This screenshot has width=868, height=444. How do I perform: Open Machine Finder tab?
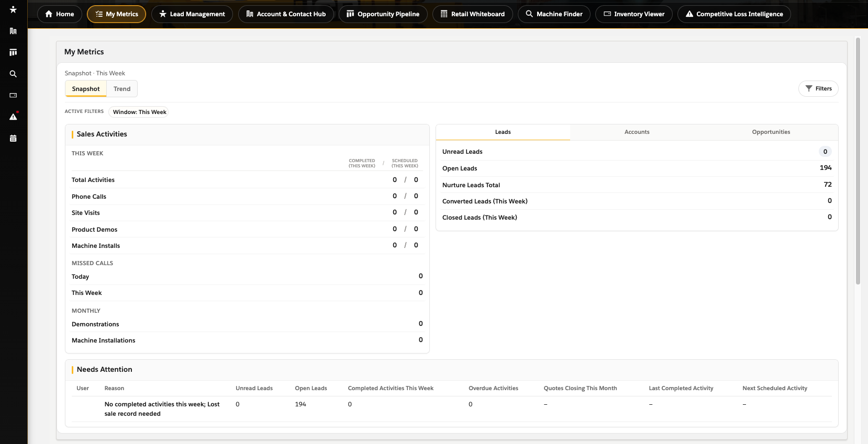[554, 14]
